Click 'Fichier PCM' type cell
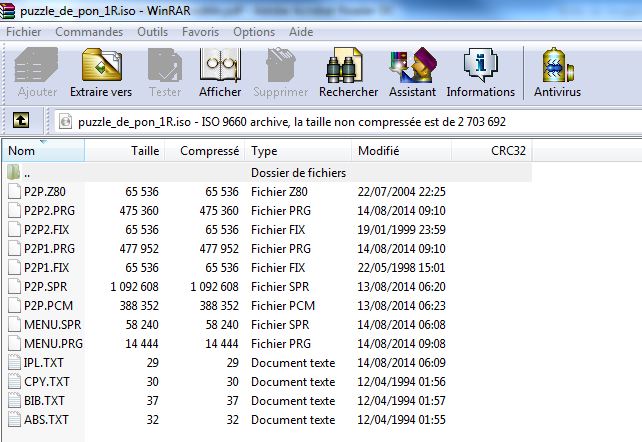Screen dimensions: 642x442 [x=283, y=306]
